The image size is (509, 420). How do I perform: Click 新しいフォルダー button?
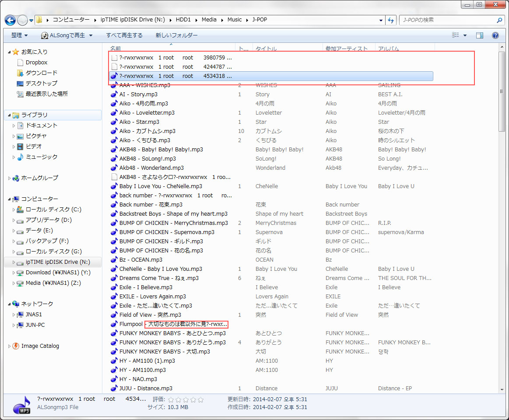click(x=176, y=35)
